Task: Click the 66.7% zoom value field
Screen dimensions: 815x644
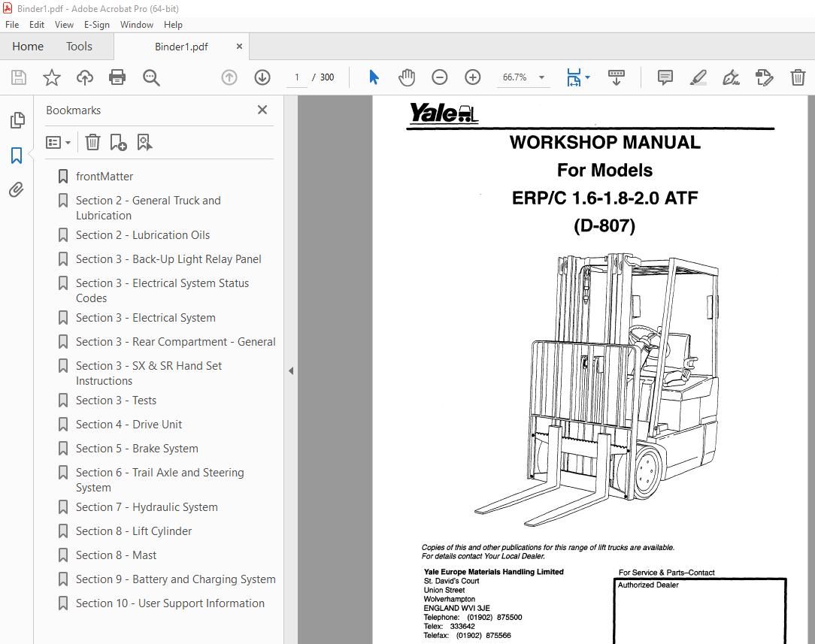Action: (x=514, y=77)
